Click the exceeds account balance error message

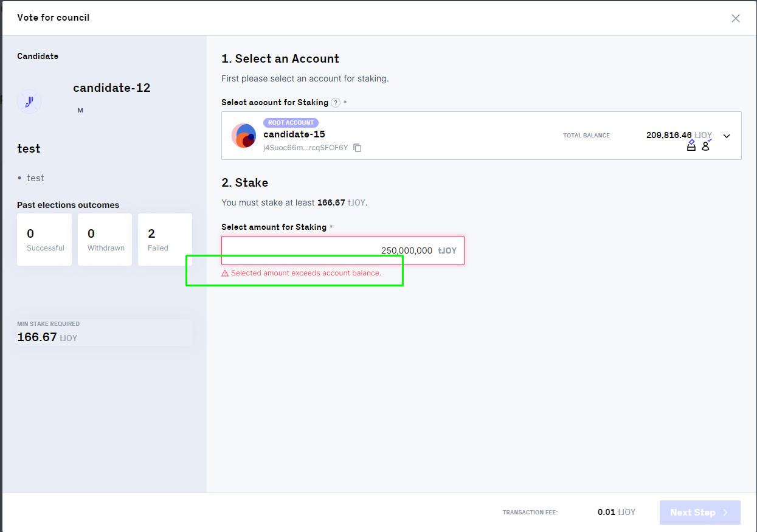306,274
